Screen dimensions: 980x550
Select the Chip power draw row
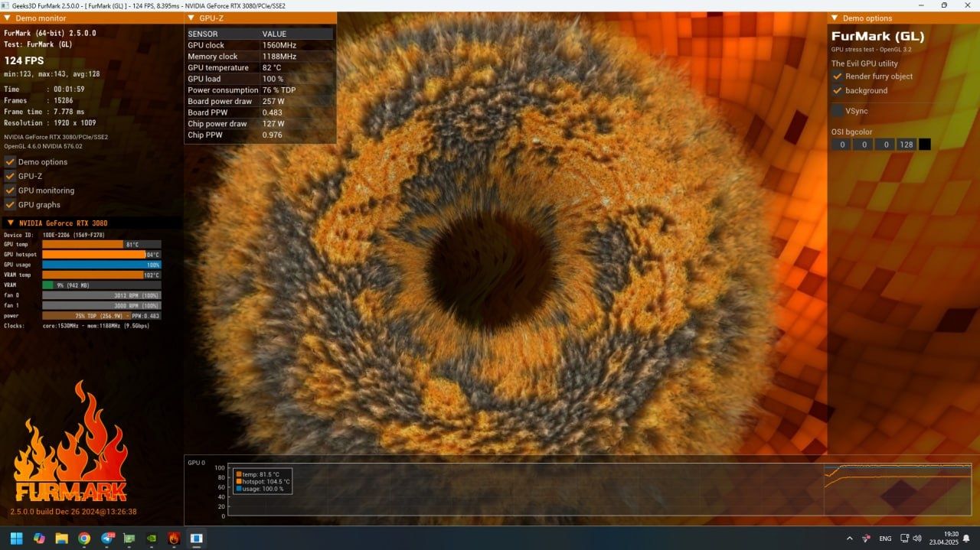260,124
